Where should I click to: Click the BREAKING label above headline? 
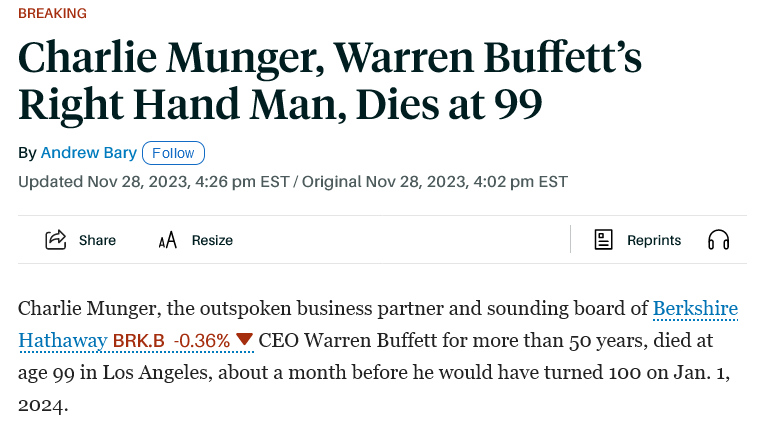click(53, 14)
